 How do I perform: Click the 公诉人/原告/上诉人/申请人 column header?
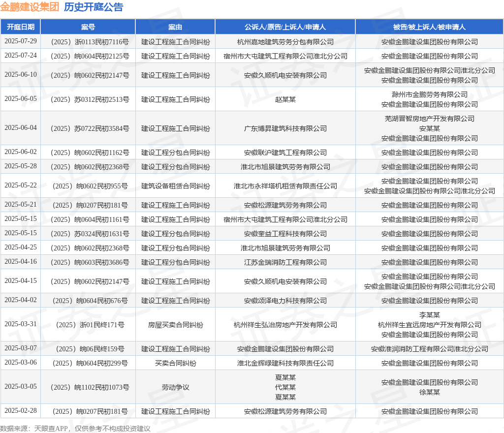(285, 27)
